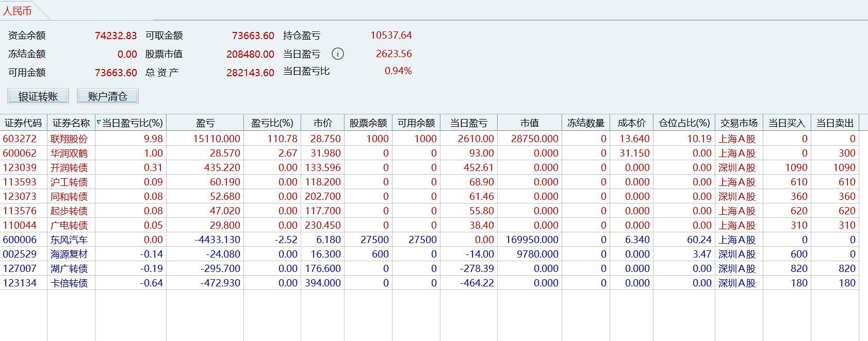The width and height of the screenshot is (868, 341).
Task: Select the 海源复材 row
Action: [x=429, y=254]
